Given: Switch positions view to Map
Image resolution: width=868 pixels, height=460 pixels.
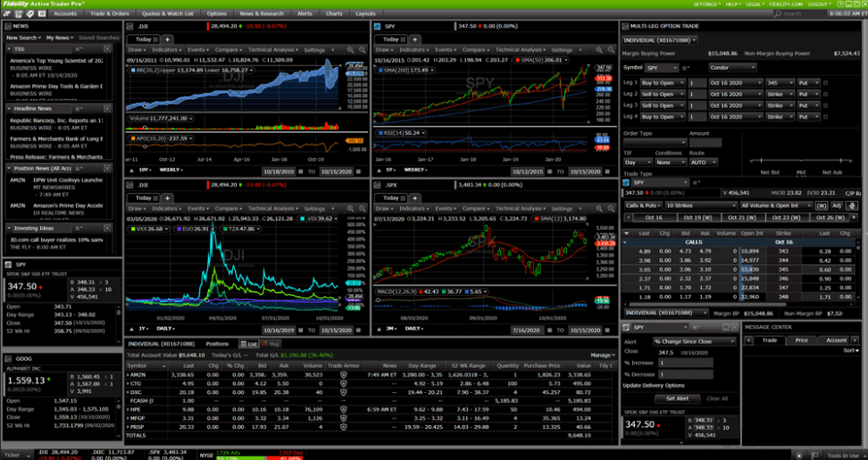Looking at the screenshot, I should point(271,344).
